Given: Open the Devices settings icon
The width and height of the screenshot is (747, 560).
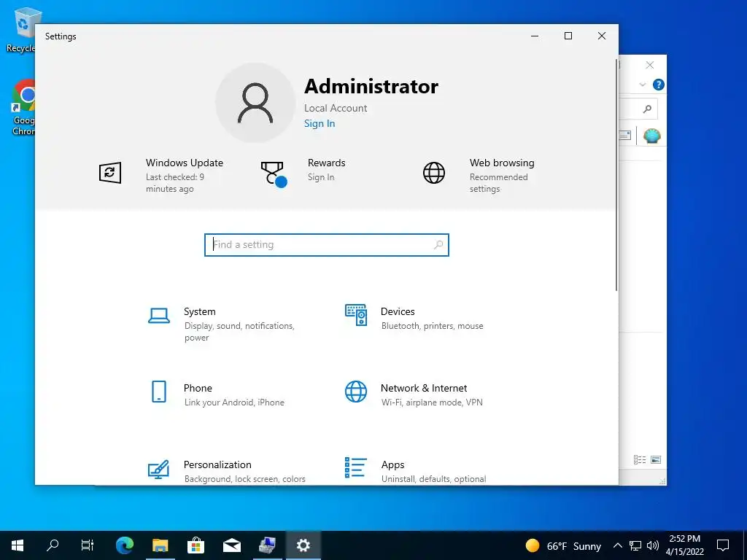Looking at the screenshot, I should click(356, 315).
